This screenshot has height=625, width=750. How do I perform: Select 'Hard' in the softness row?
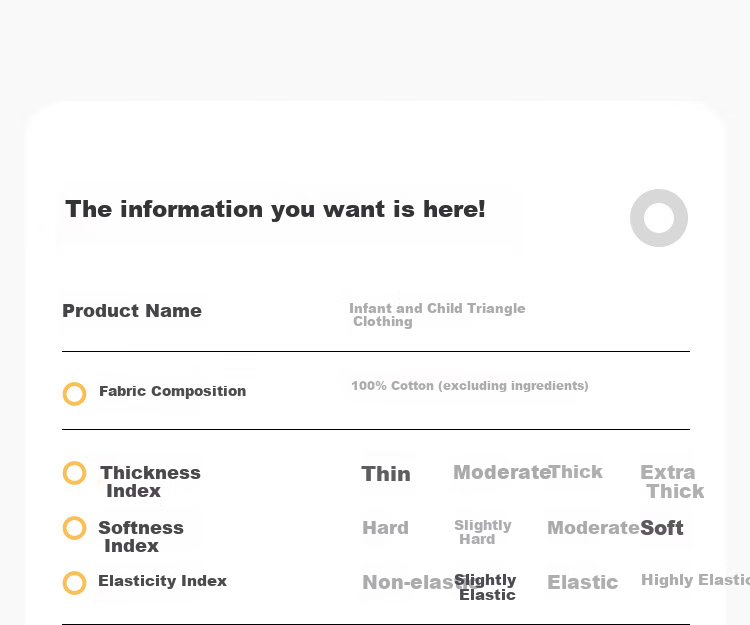tap(386, 528)
